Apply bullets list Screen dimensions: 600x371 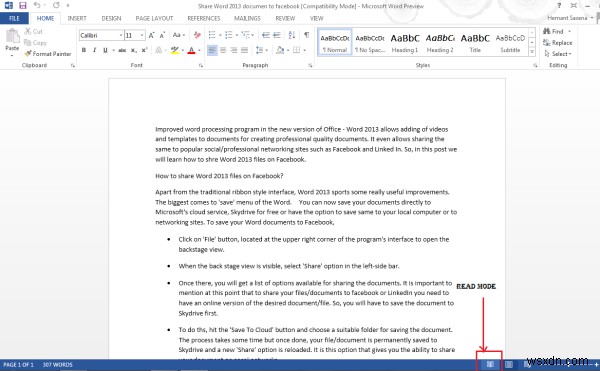212,35
